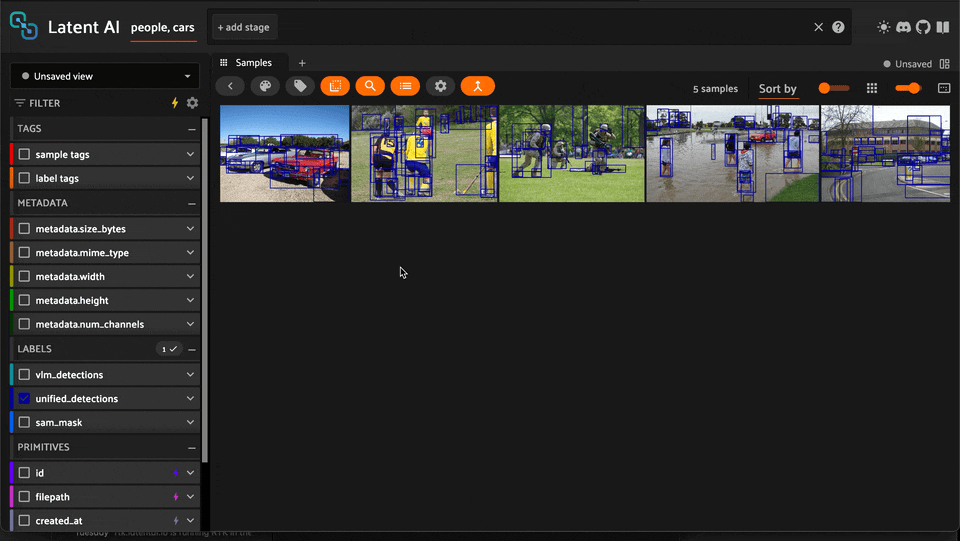Open the flooded street sample thumbnail
This screenshot has height=541, width=960.
[733, 154]
